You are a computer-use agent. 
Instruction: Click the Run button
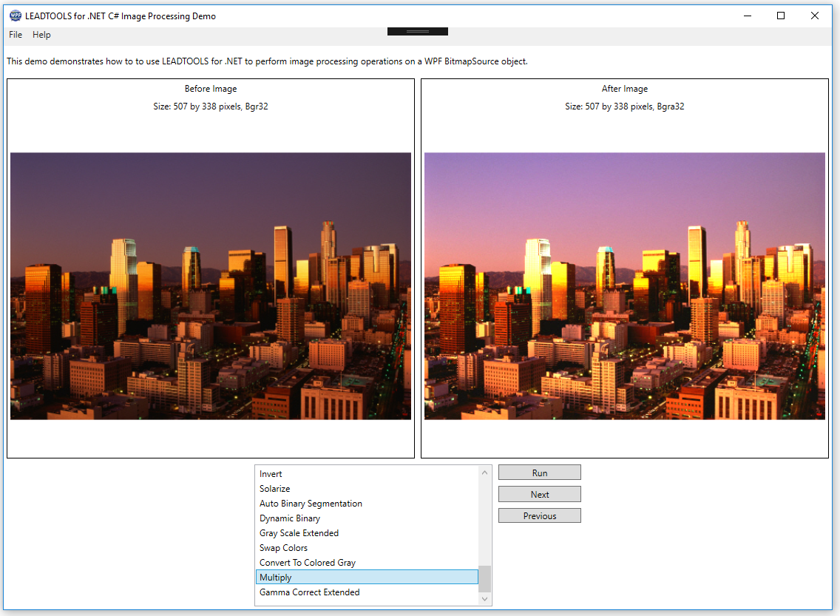tap(539, 472)
